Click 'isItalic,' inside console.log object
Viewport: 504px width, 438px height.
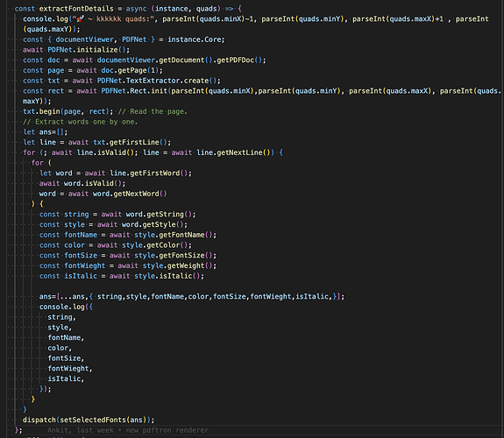pyautogui.click(x=66, y=379)
